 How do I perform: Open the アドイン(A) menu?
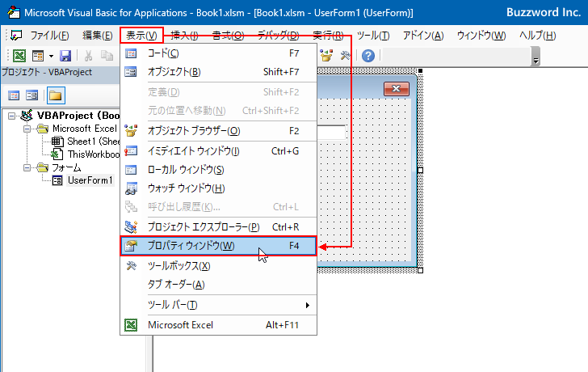click(x=423, y=36)
